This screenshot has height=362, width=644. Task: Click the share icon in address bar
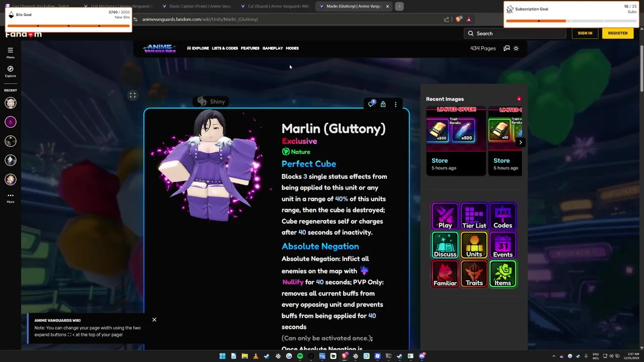446,19
